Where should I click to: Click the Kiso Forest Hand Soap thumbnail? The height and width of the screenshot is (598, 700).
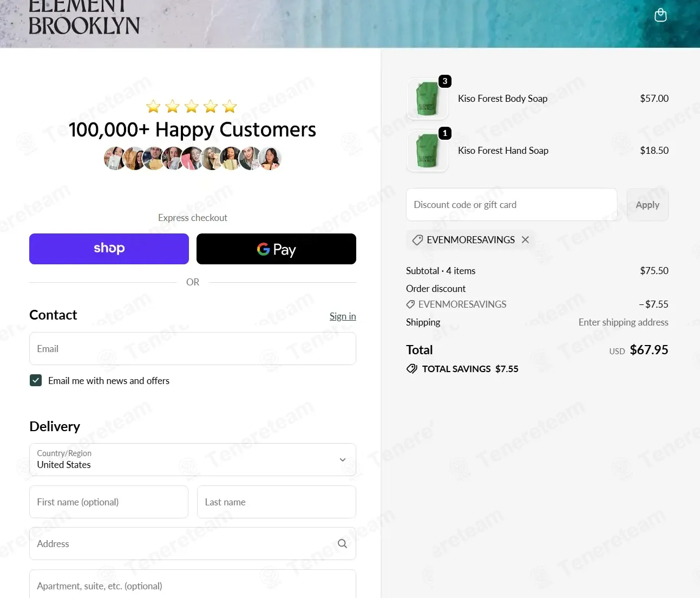coord(427,152)
